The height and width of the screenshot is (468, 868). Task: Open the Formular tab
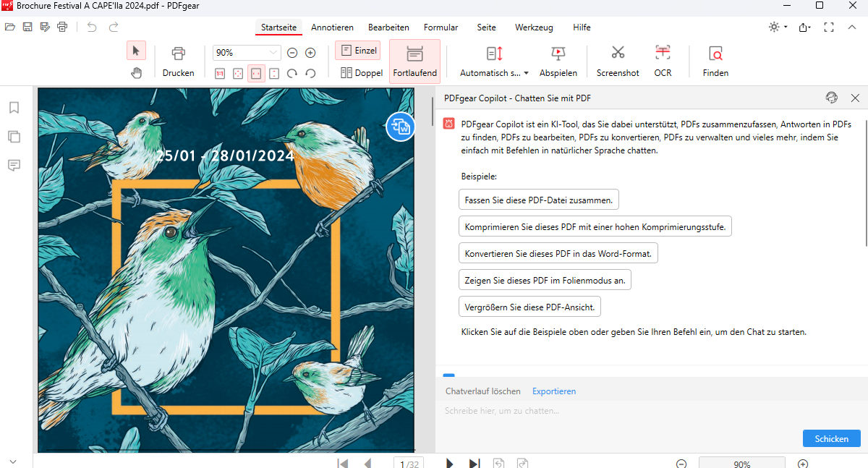441,27
